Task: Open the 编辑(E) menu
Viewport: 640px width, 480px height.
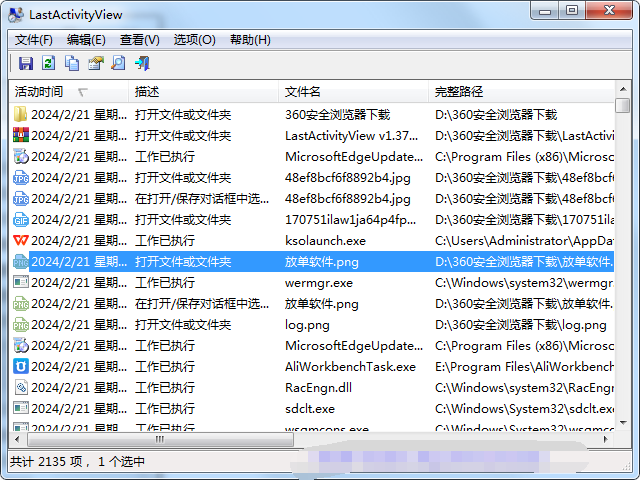Action: click(86, 40)
